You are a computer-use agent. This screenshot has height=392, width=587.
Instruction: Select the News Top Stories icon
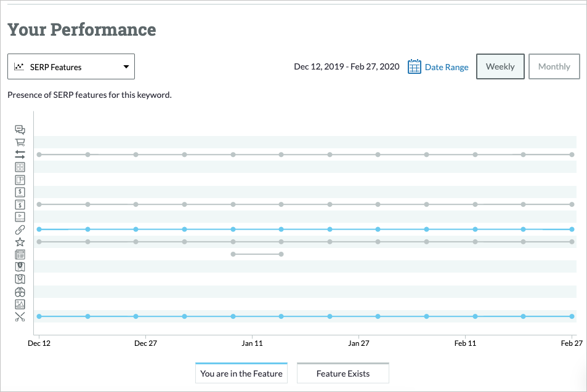20,254
